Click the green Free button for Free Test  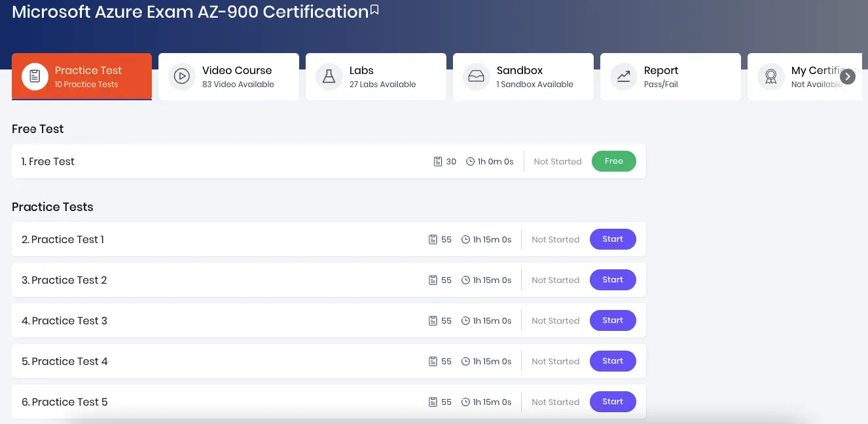[614, 161]
